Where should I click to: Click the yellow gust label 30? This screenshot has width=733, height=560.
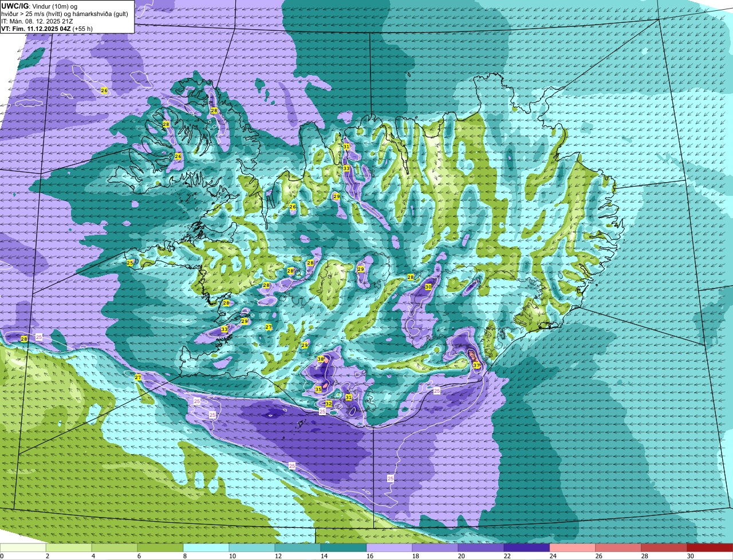coord(428,287)
